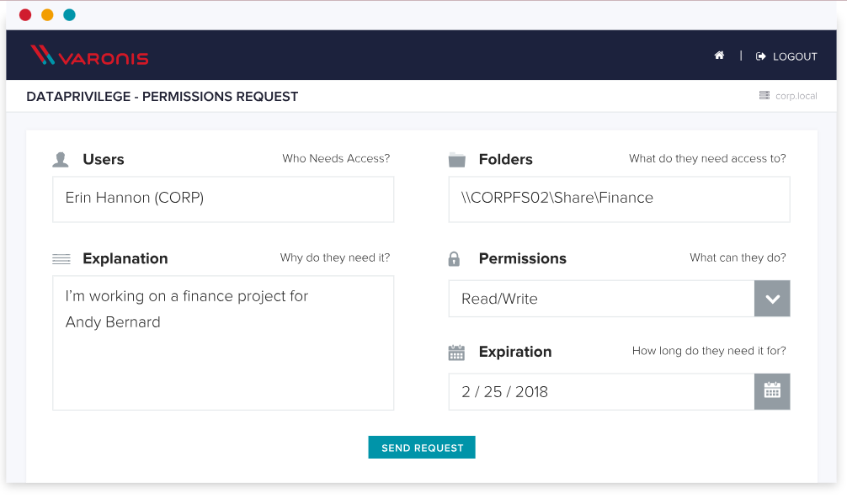Open the Expiration date picker
The width and height of the screenshot is (847, 504).
pos(771,391)
